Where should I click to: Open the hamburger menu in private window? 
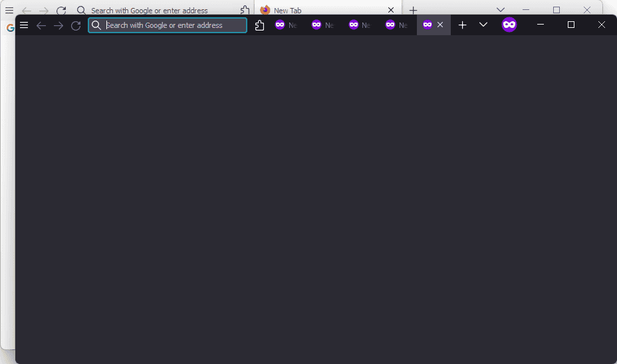coord(24,25)
